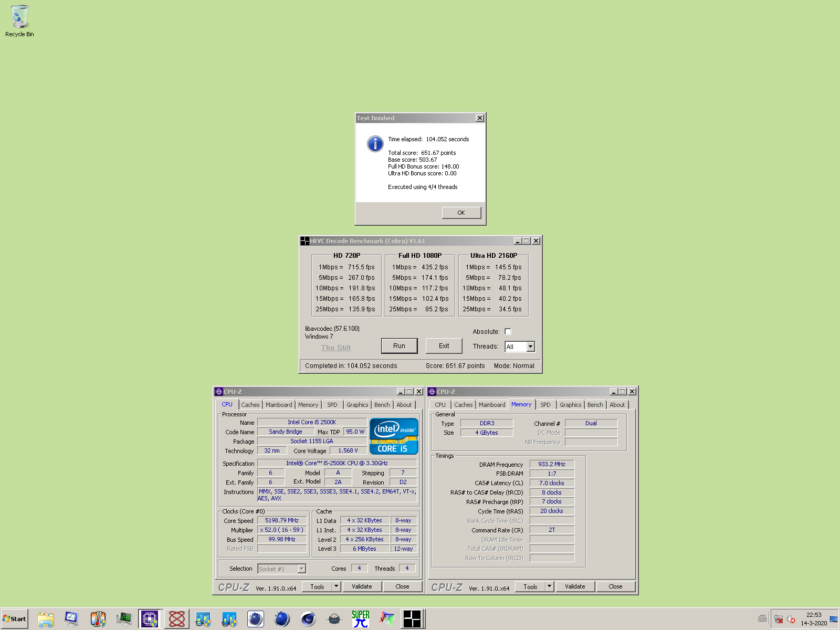840x630 pixels.
Task: Open Mainboard tab in CPU-Z memory window
Action: tap(492, 405)
